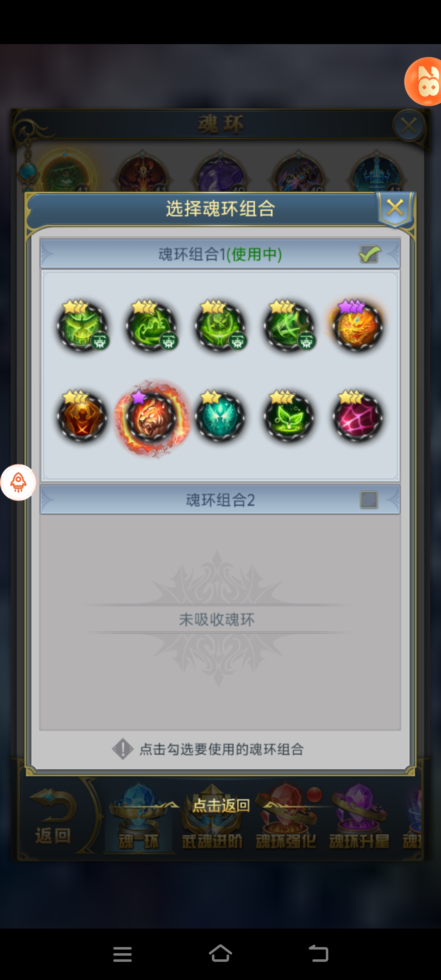This screenshot has width=441, height=980.
Task: Click the green skull soul ring
Action: tap(220, 325)
